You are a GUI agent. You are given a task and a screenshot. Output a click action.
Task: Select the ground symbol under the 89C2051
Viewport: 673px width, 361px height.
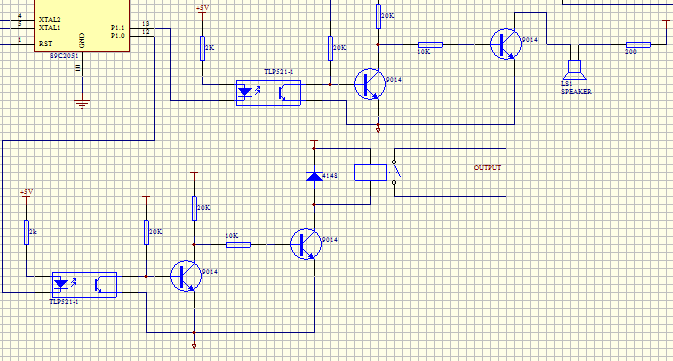pos(82,103)
